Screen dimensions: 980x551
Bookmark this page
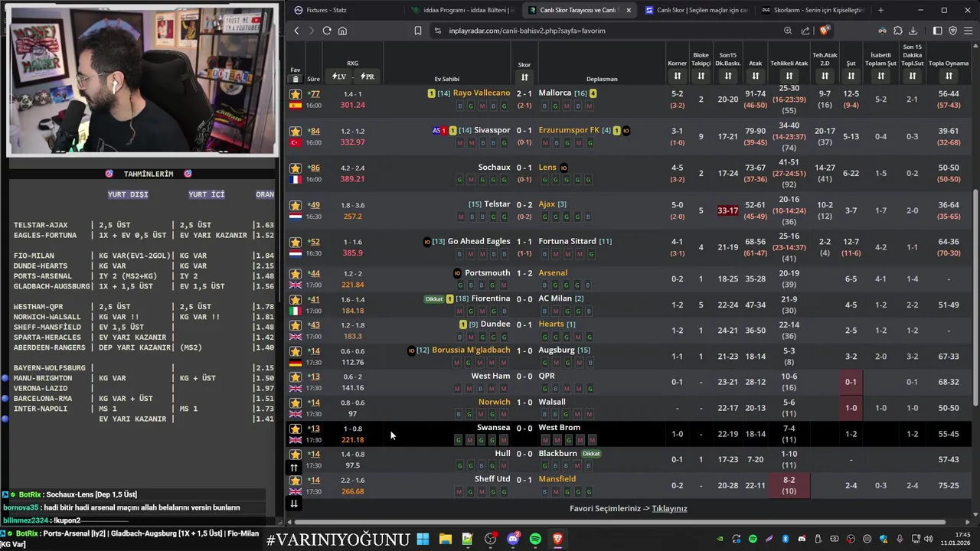point(418,31)
